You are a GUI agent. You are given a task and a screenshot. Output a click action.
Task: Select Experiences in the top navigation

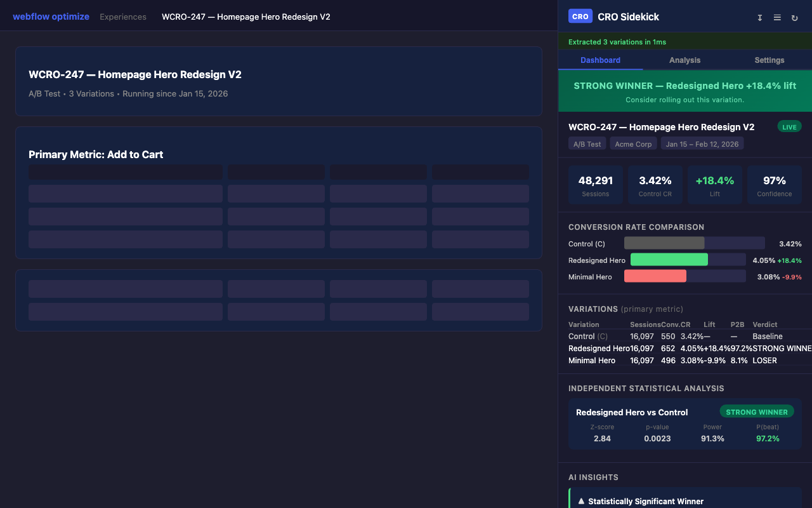tap(122, 17)
